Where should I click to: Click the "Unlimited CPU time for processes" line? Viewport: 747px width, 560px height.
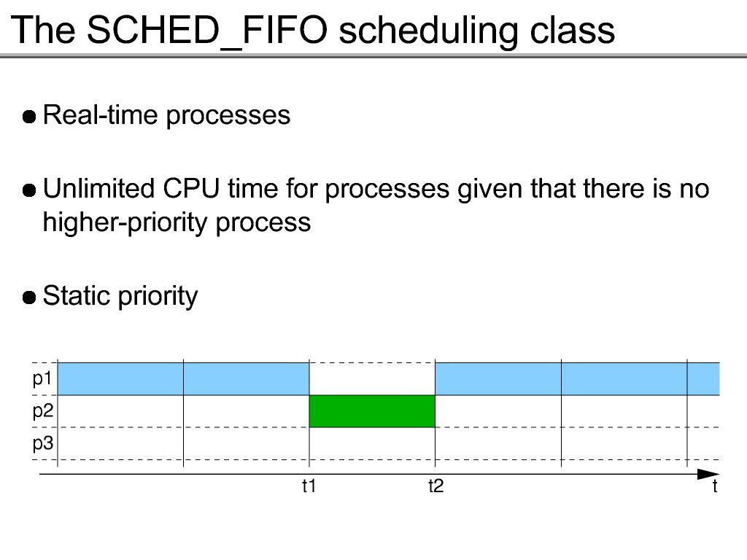point(376,190)
